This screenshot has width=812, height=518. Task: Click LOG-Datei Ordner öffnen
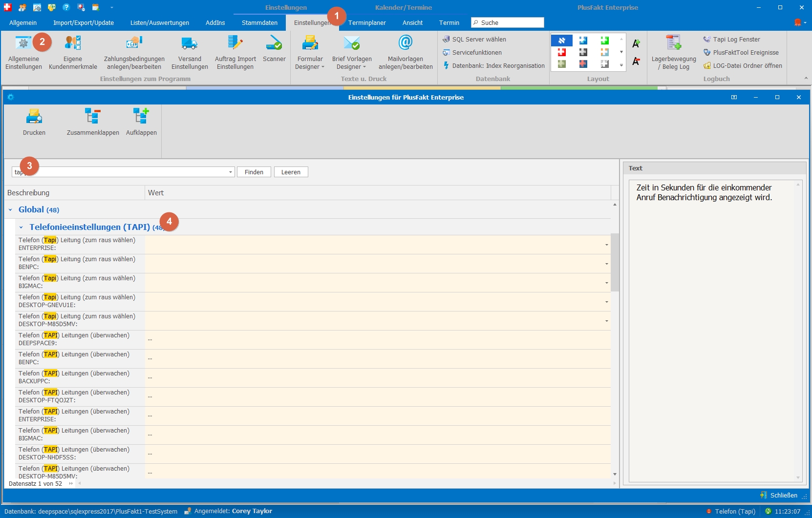coord(743,65)
